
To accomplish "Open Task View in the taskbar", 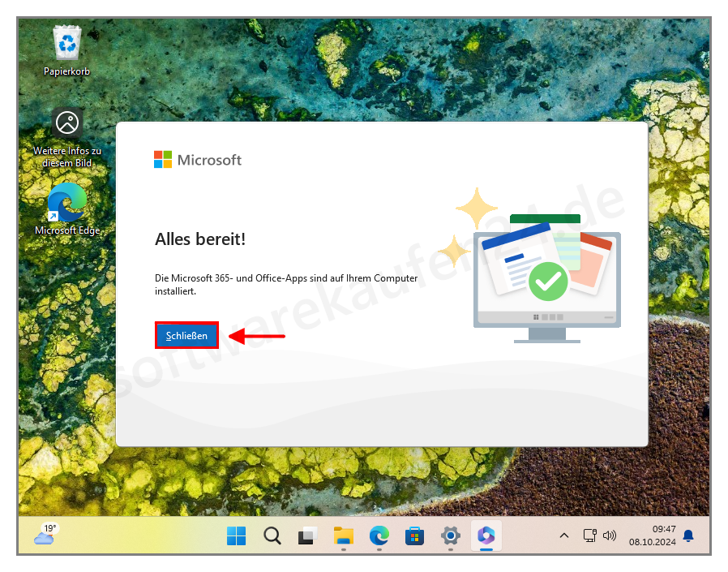I will (x=306, y=536).
